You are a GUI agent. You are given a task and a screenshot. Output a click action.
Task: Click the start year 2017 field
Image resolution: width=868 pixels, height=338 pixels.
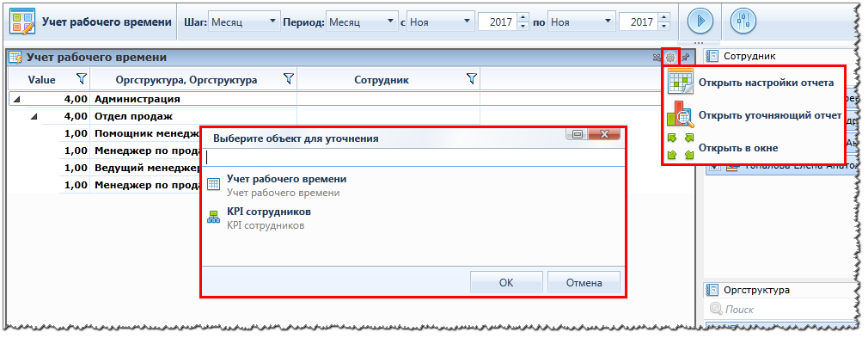(x=497, y=22)
